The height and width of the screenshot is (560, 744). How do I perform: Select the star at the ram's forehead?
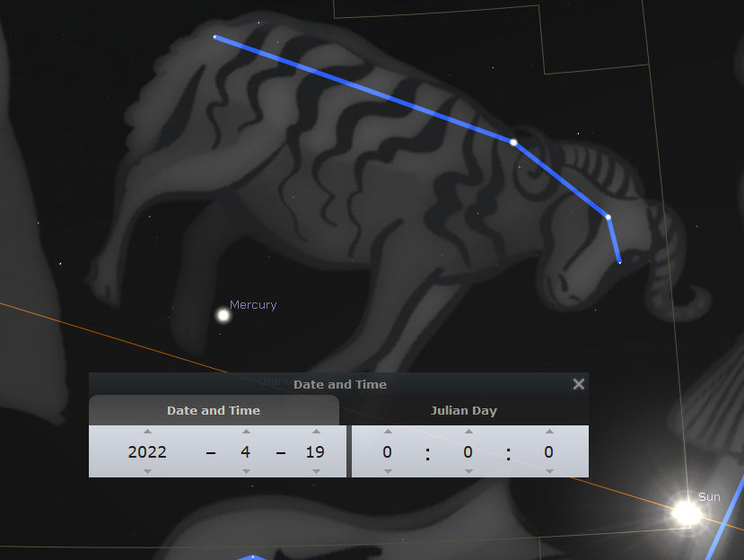tap(608, 217)
